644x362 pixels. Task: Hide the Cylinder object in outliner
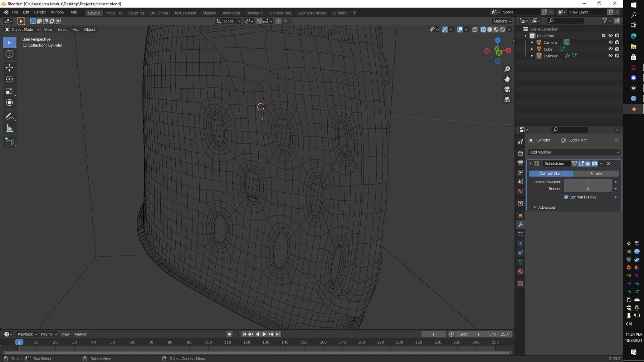click(x=610, y=56)
